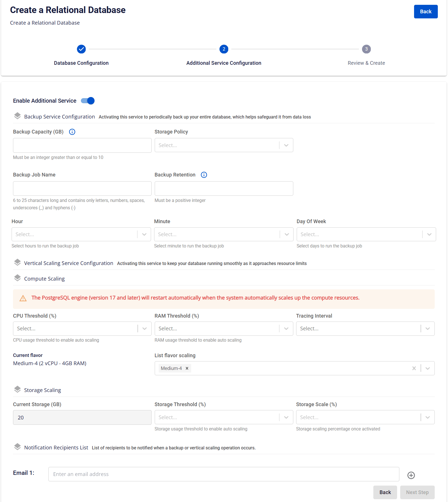Click the Email 1 address field
This screenshot has height=502, width=448.
(223, 474)
